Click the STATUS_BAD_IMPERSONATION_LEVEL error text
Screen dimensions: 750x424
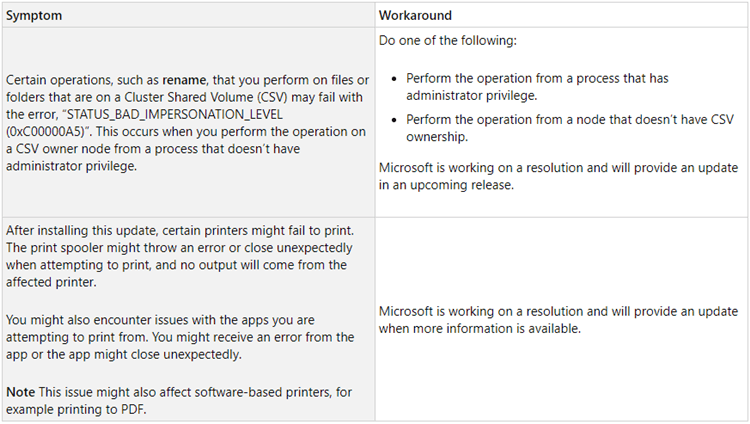click(175, 114)
